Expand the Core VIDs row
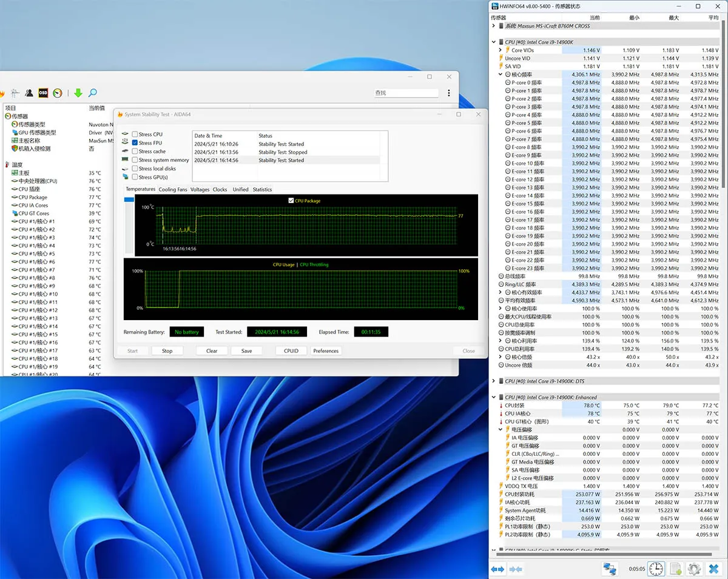This screenshot has height=579, width=728. pos(500,50)
